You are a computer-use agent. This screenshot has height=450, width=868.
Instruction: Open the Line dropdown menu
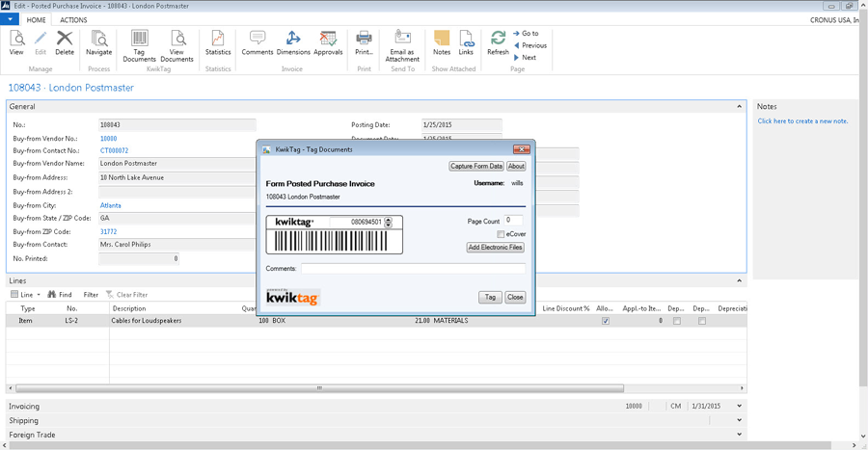point(25,295)
